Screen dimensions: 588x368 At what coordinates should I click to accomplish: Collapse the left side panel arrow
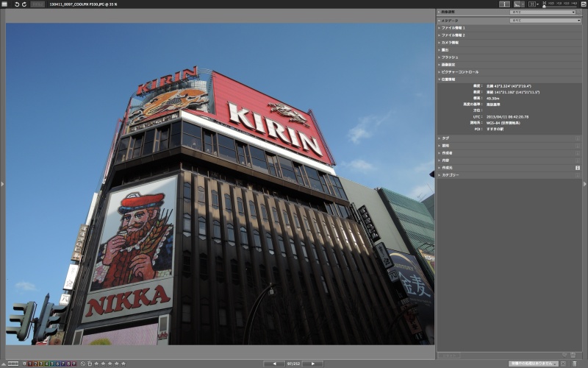(x=2, y=184)
